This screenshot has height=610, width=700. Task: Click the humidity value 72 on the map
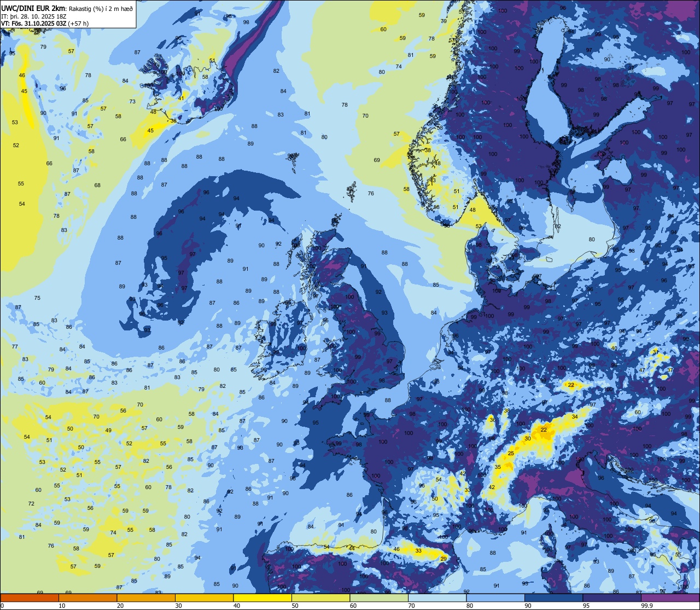click(x=31, y=504)
